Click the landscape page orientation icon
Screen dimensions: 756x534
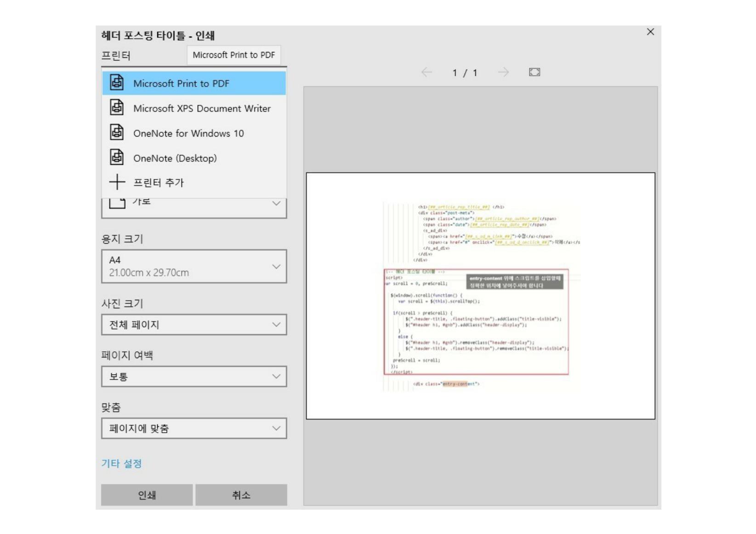117,203
